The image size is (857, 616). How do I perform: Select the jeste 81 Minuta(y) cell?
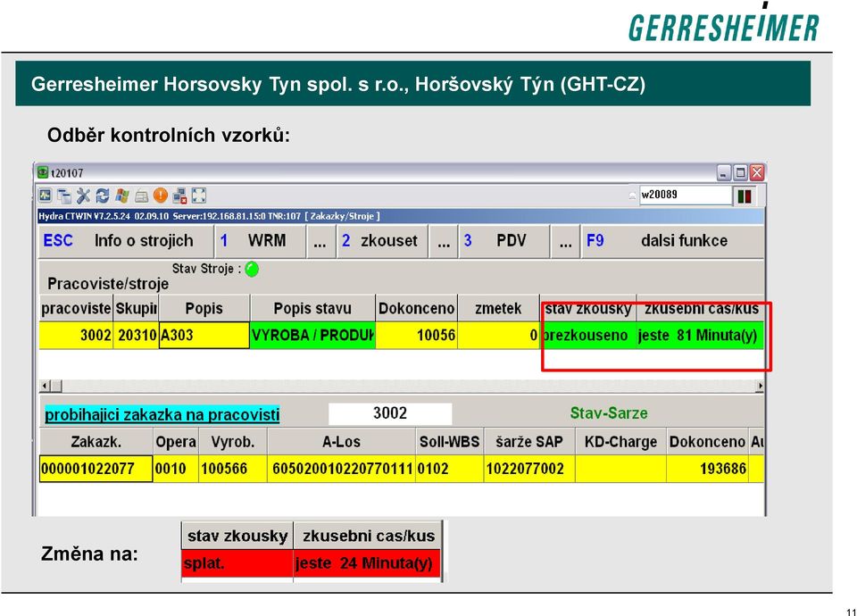point(700,335)
